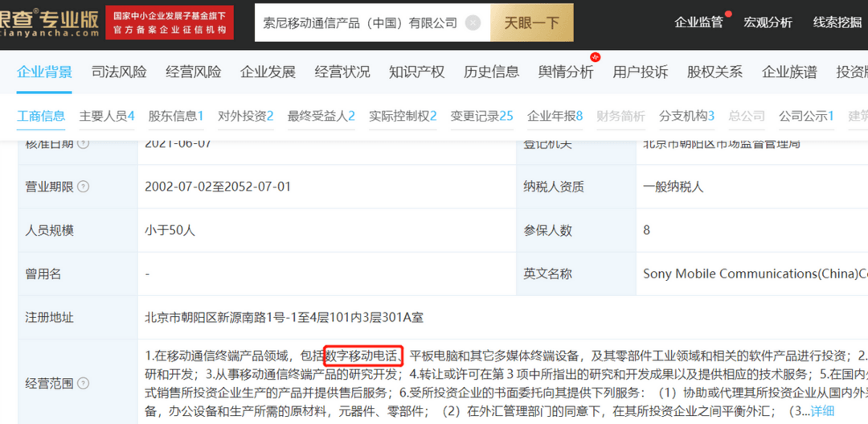This screenshot has height=424, width=868.
Task: Click the 小于50人 value
Action: click(170, 231)
